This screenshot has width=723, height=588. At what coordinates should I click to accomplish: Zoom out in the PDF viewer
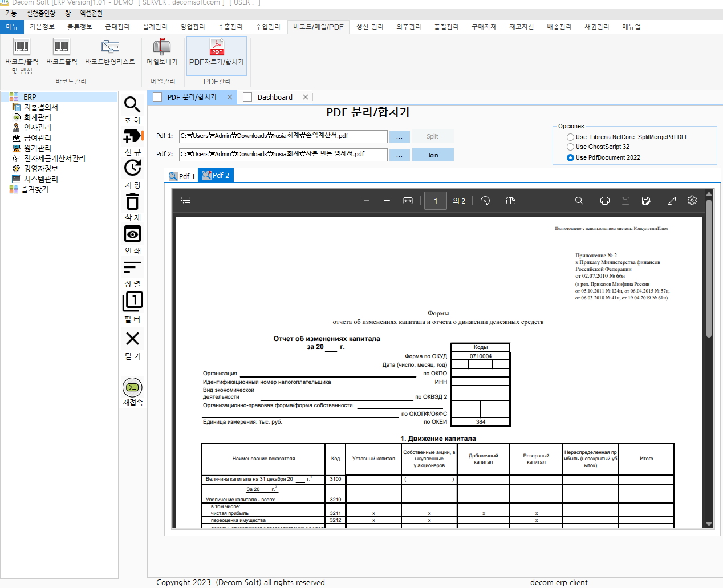click(367, 201)
